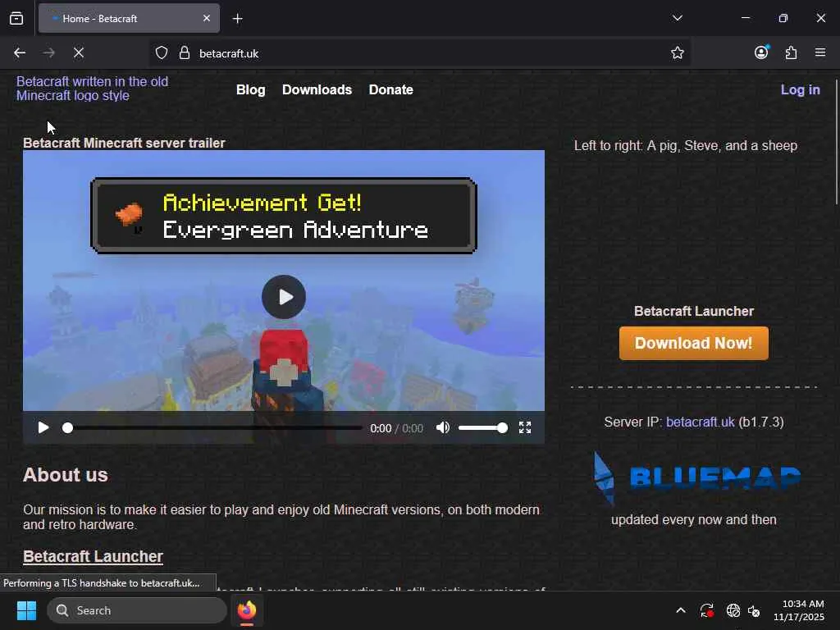Stop page loading with X button
This screenshot has height=630, width=840.
point(78,52)
